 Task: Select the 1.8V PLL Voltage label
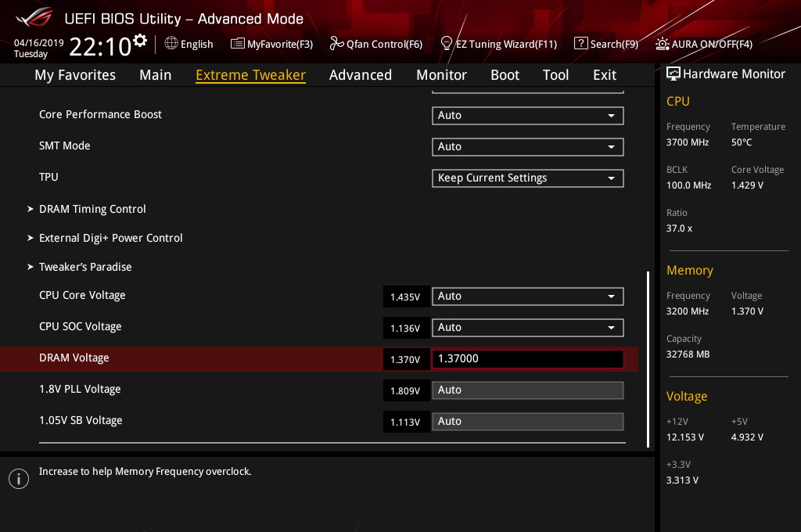pyautogui.click(x=80, y=389)
